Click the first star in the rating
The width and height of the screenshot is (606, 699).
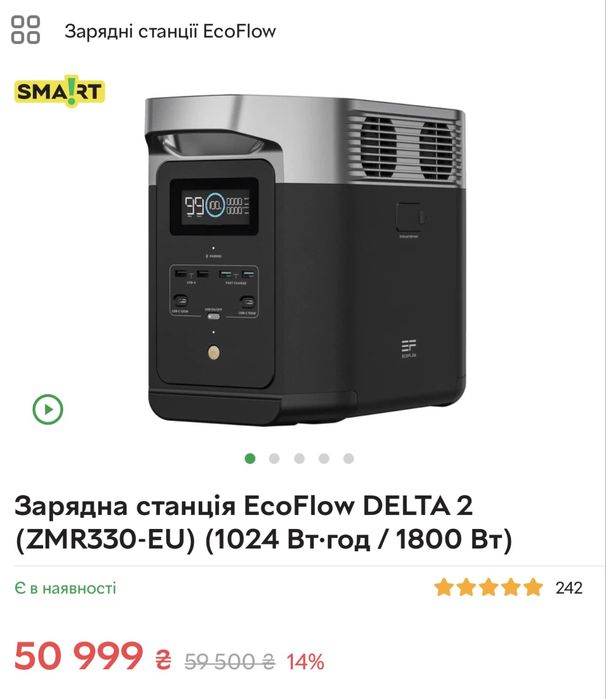point(444,588)
